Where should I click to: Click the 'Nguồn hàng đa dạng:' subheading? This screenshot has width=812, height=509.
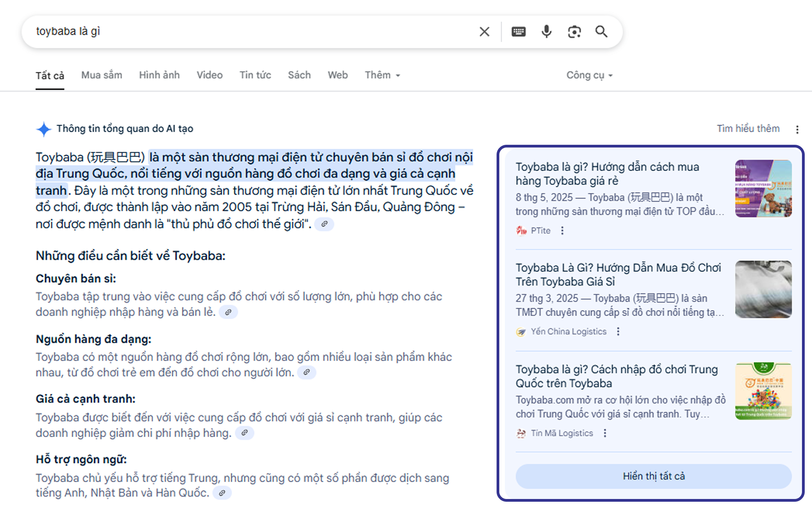pyautogui.click(x=93, y=339)
